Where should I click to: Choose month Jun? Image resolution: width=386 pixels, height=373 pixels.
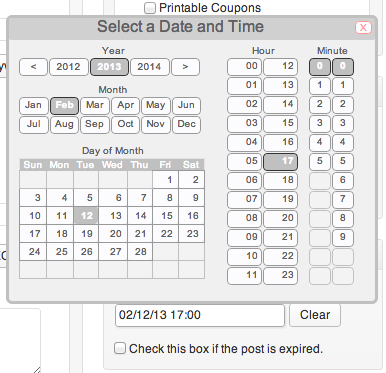[x=186, y=106]
